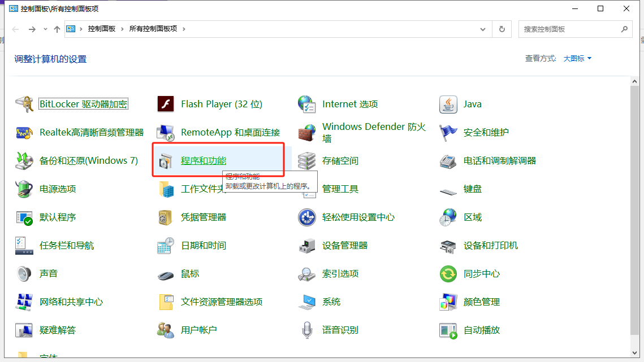Open the 管理工具 link text
The width and height of the screenshot is (644, 362).
340,189
